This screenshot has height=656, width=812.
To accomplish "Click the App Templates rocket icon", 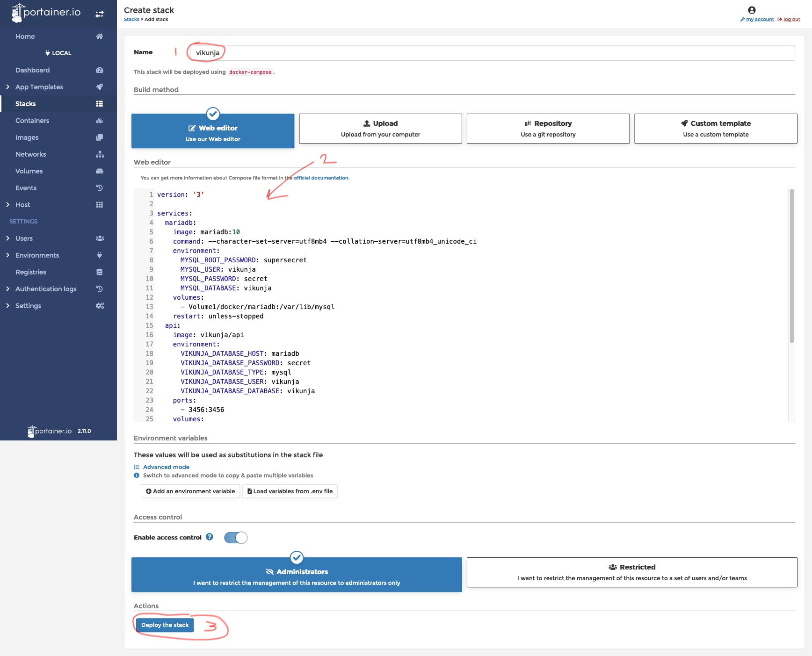I will 99,87.
